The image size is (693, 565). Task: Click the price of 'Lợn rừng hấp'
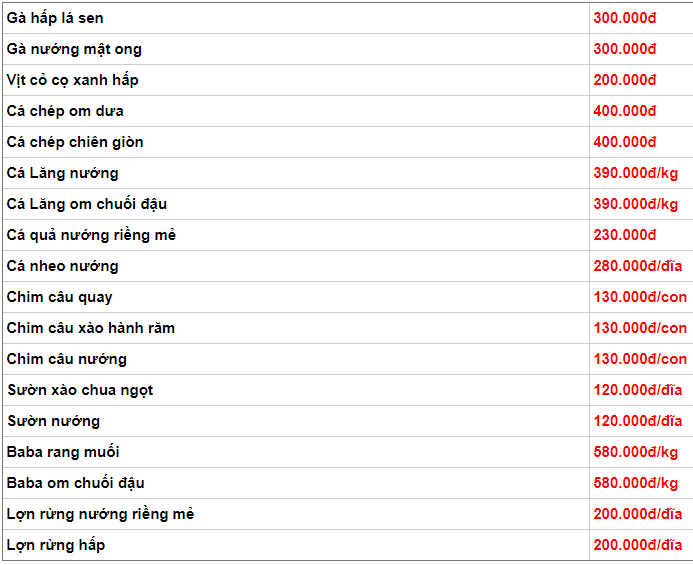click(x=637, y=545)
